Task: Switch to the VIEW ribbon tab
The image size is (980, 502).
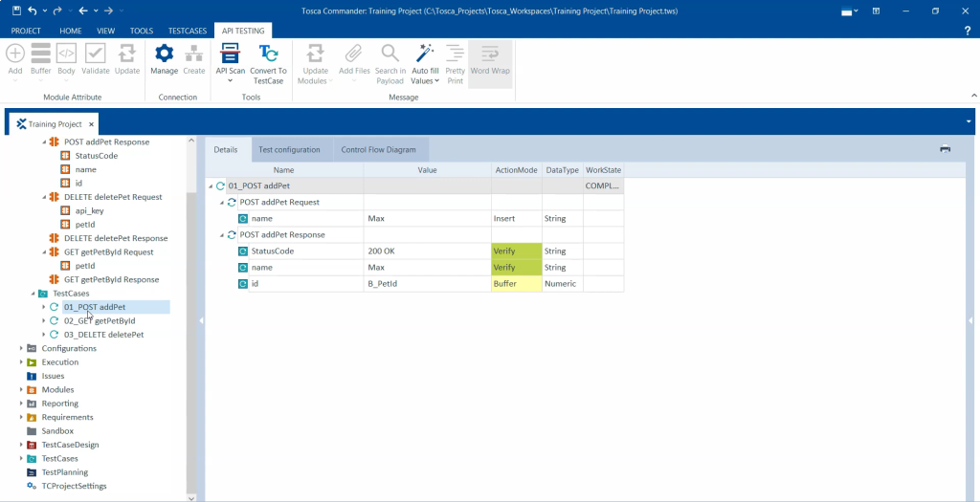Action: pos(105,31)
